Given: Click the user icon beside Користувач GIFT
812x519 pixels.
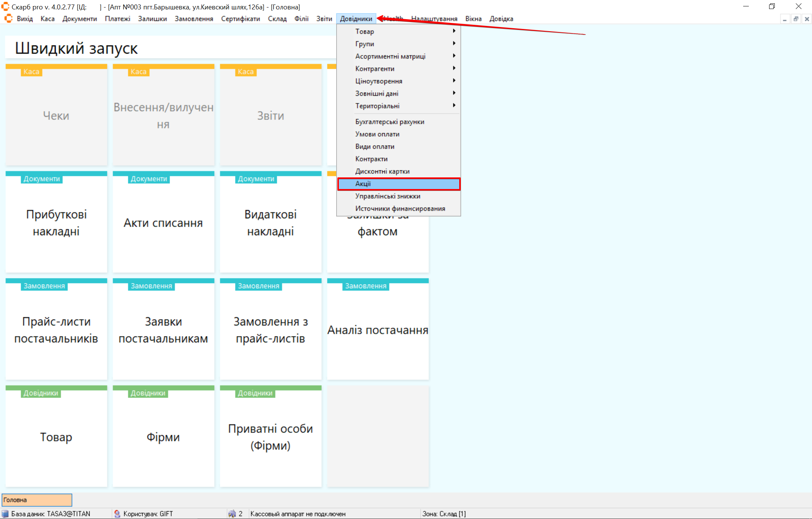Looking at the screenshot, I should pyautogui.click(x=117, y=514).
